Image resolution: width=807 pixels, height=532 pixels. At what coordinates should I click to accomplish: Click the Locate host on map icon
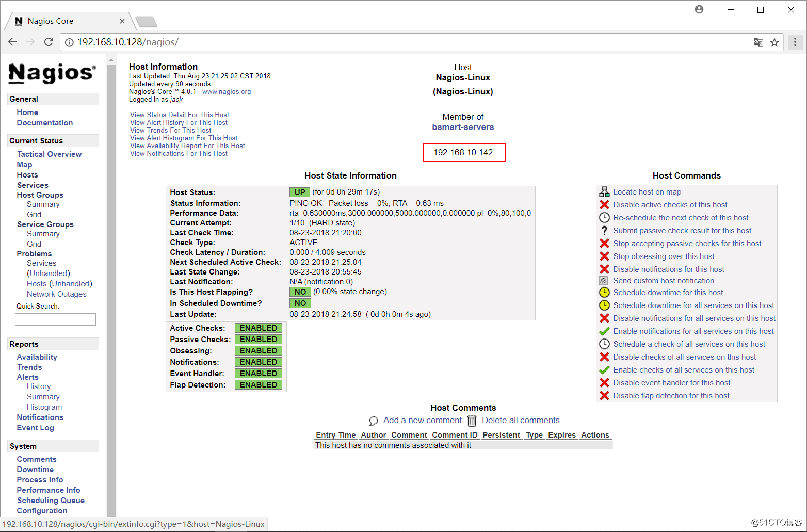(x=604, y=192)
